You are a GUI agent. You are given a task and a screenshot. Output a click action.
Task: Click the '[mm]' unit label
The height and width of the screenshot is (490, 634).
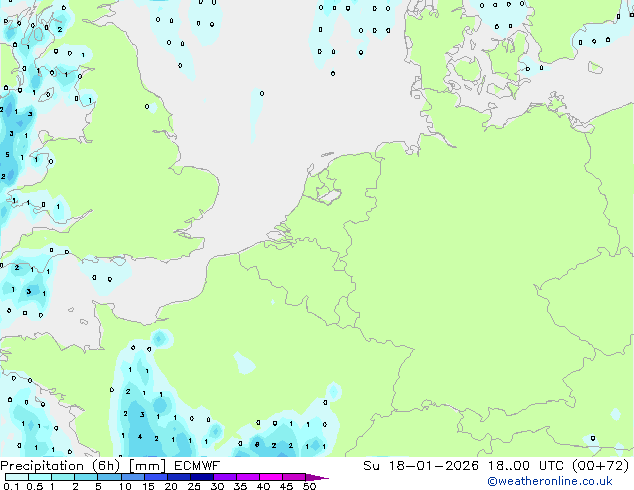[148, 466]
